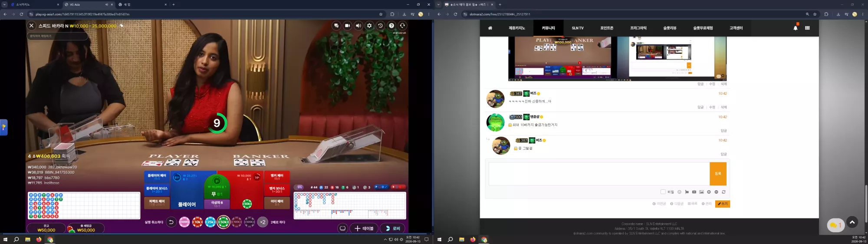Open the SLN TV menu item
The image size is (868, 244).
point(578,28)
